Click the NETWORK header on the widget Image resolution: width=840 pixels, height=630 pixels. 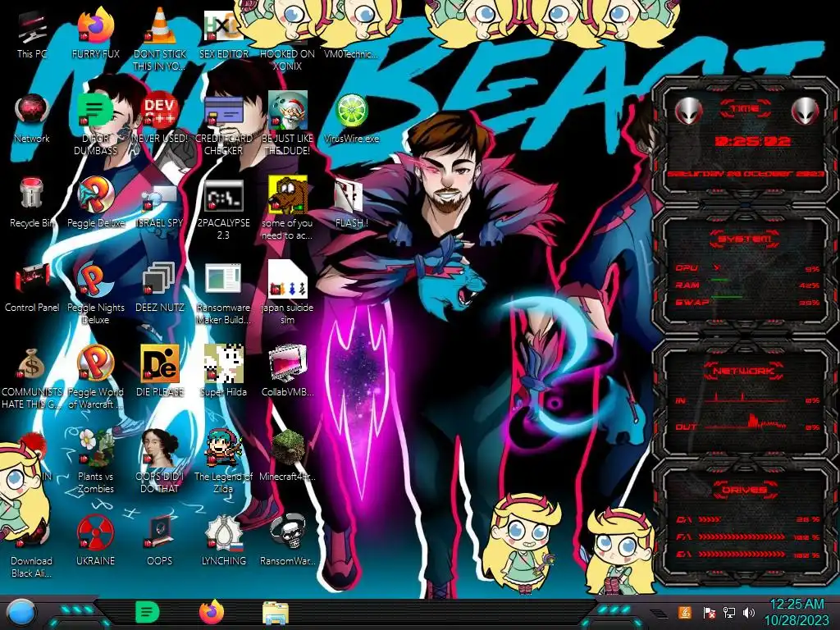click(745, 371)
